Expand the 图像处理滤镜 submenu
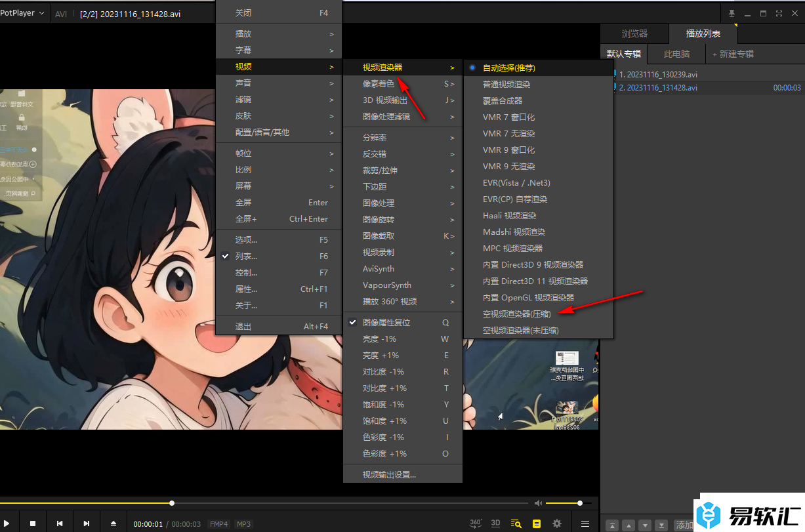Image resolution: width=805 pixels, height=532 pixels. [x=403, y=117]
